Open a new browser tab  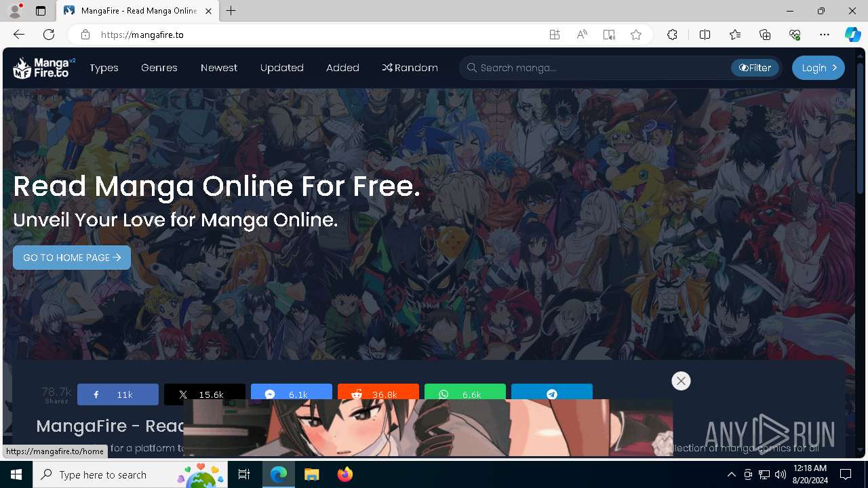tap(231, 11)
